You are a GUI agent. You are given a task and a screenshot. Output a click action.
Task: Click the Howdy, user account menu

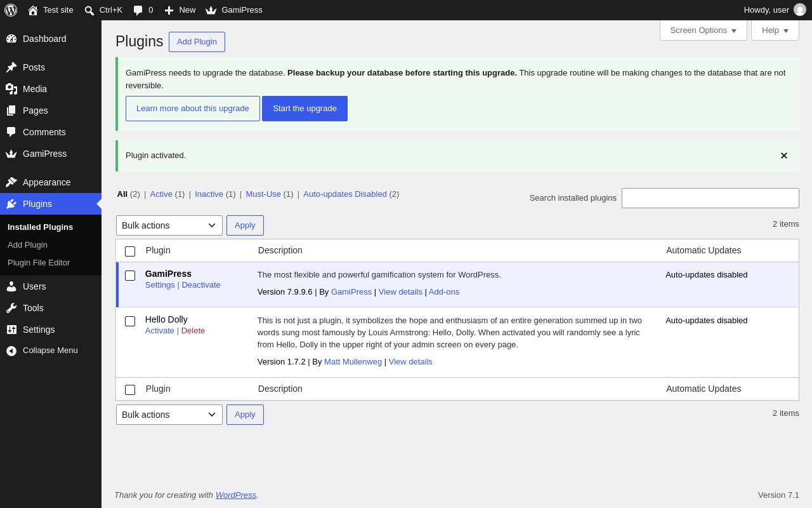(775, 10)
